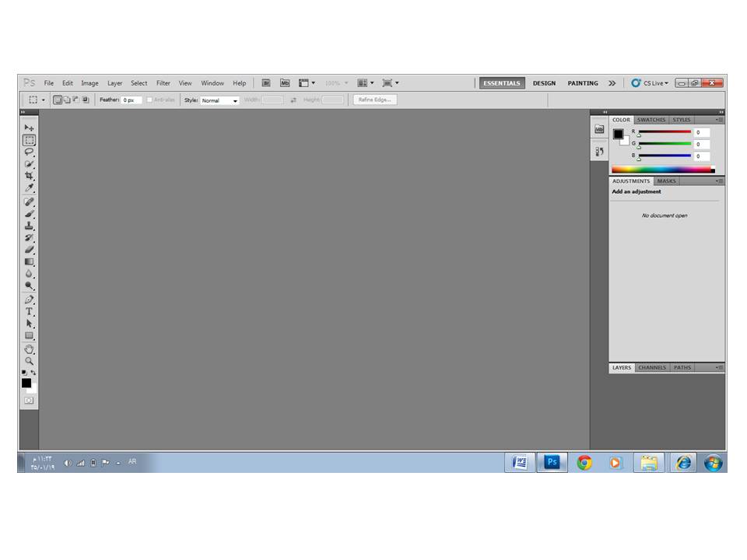
Task: Swap foreground and background colors
Action: click(33, 373)
